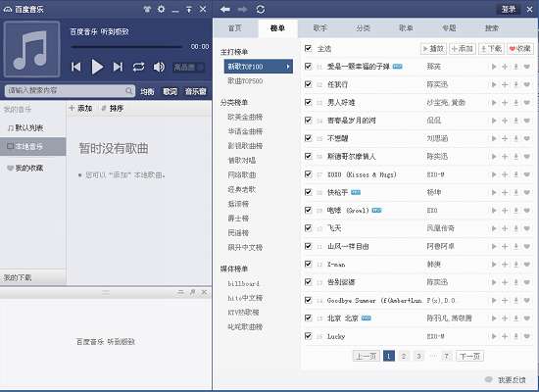Screen dimensions: 539x392
Task: Play XOXO (Kisses & Hugs)
Action: click(x=494, y=174)
